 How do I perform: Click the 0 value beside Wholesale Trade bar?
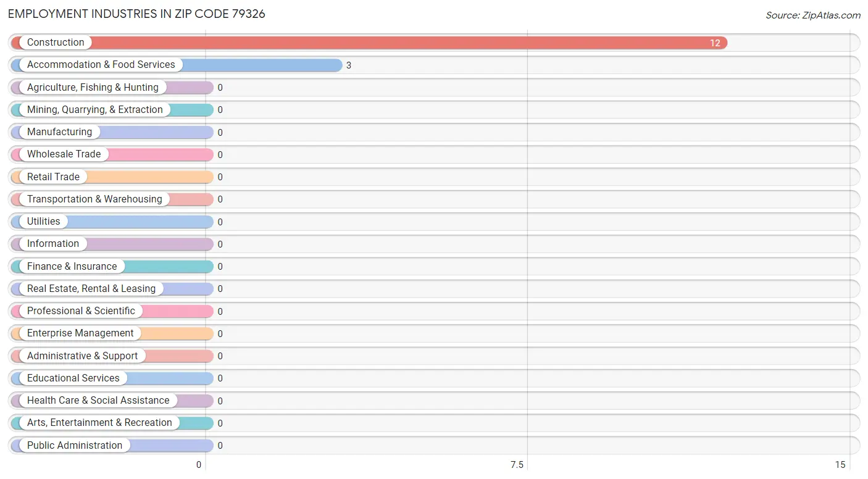tap(220, 155)
